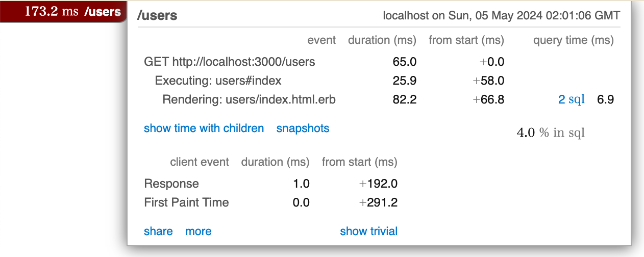Open the 2 sql queries link
Image resolution: width=644 pixels, height=257 pixels.
[x=571, y=99]
